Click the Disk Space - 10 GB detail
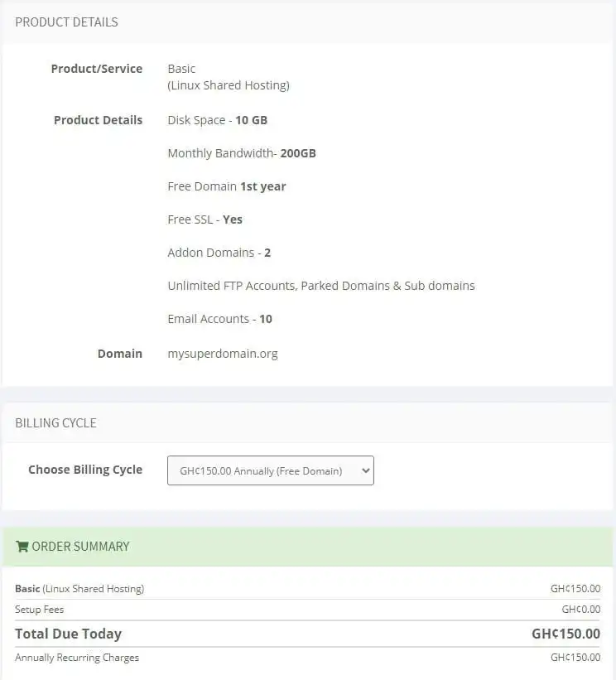The width and height of the screenshot is (616, 680). click(215, 120)
